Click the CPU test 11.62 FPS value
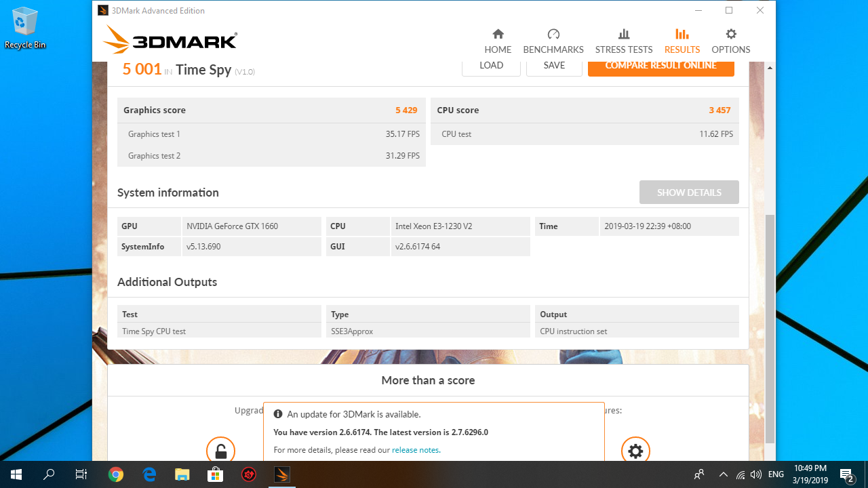The height and width of the screenshot is (488, 868). [x=716, y=134]
